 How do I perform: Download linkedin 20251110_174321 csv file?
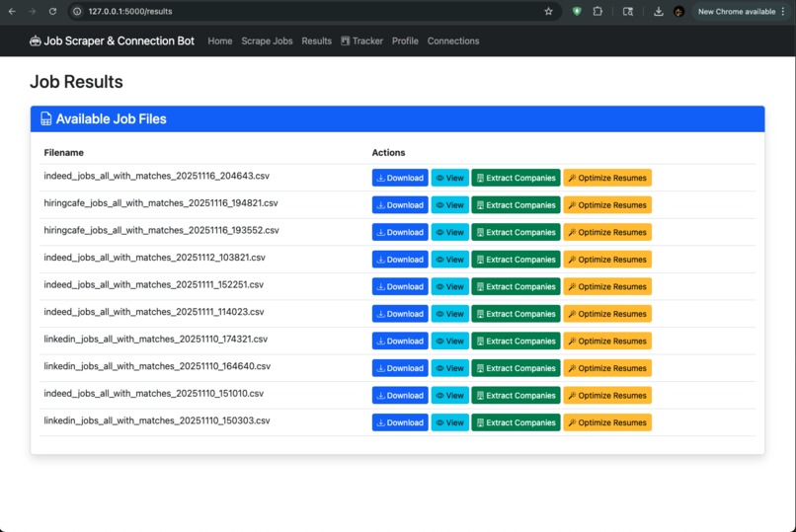400,342
